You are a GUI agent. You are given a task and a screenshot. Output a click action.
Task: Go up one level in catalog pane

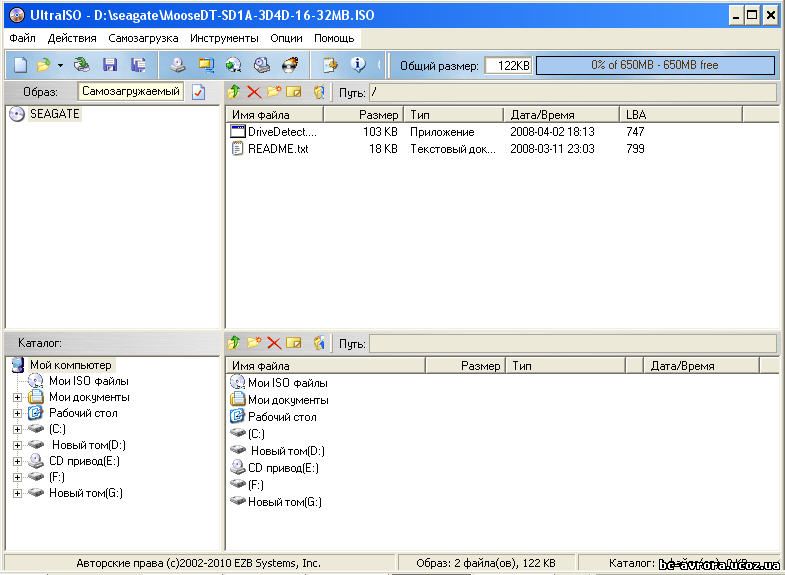pyautogui.click(x=234, y=343)
